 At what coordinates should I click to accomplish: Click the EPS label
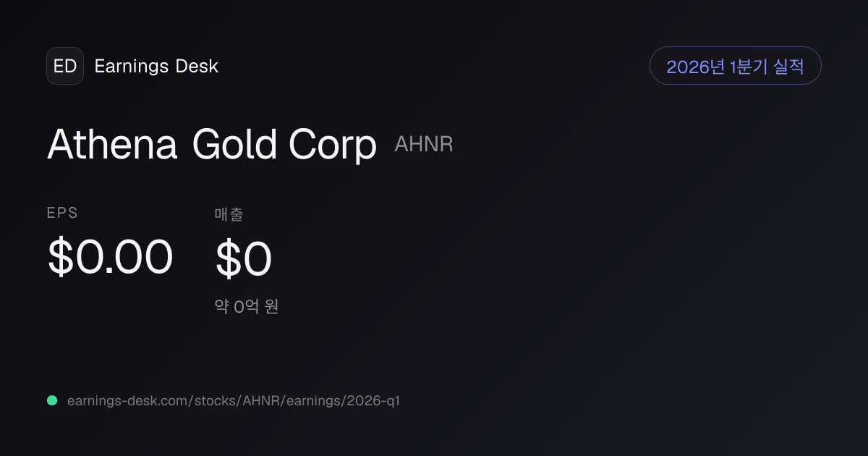tap(62, 213)
